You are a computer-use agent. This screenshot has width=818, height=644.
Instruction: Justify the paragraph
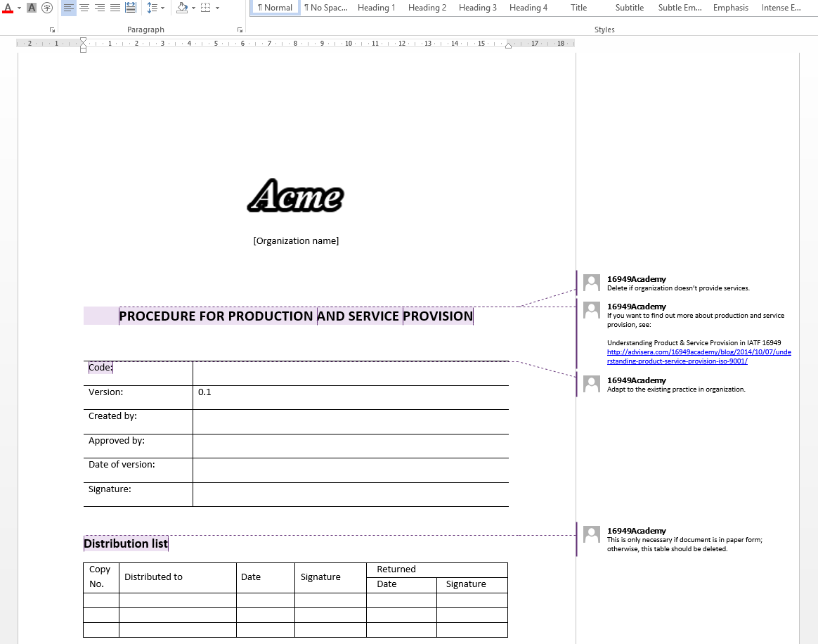coord(115,8)
